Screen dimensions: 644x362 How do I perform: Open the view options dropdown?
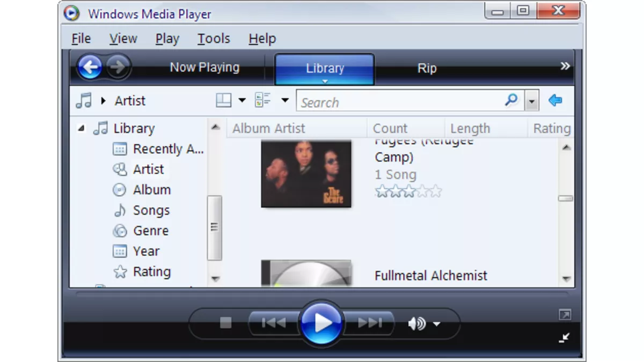(x=285, y=100)
